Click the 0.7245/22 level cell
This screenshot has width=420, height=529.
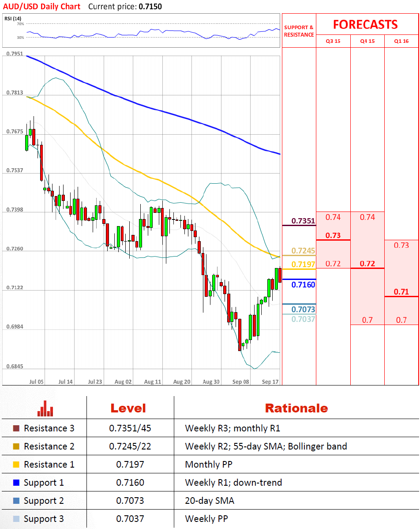(x=130, y=446)
